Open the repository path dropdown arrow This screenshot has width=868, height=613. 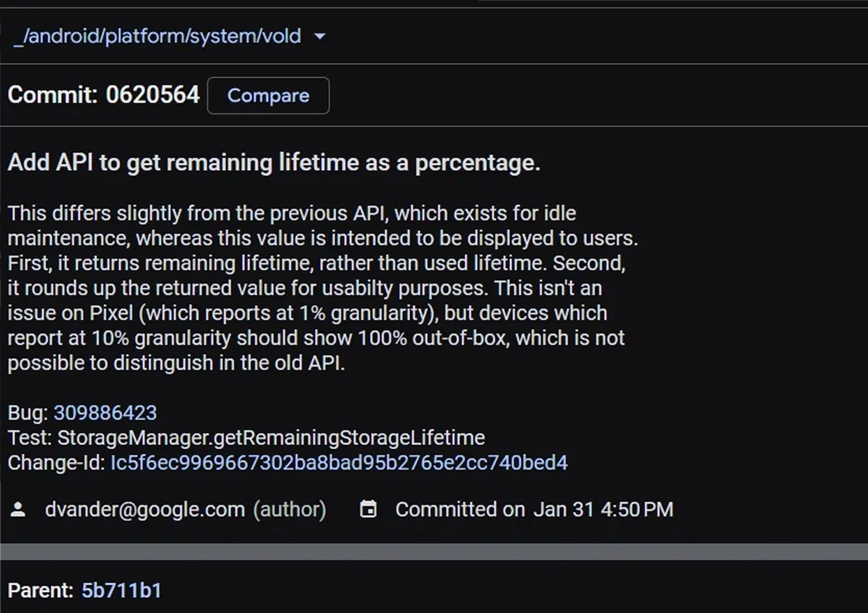coord(320,37)
